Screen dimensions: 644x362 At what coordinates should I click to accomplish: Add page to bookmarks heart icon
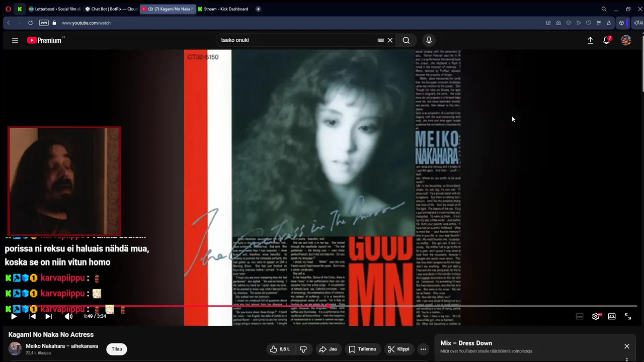[x=589, y=23]
